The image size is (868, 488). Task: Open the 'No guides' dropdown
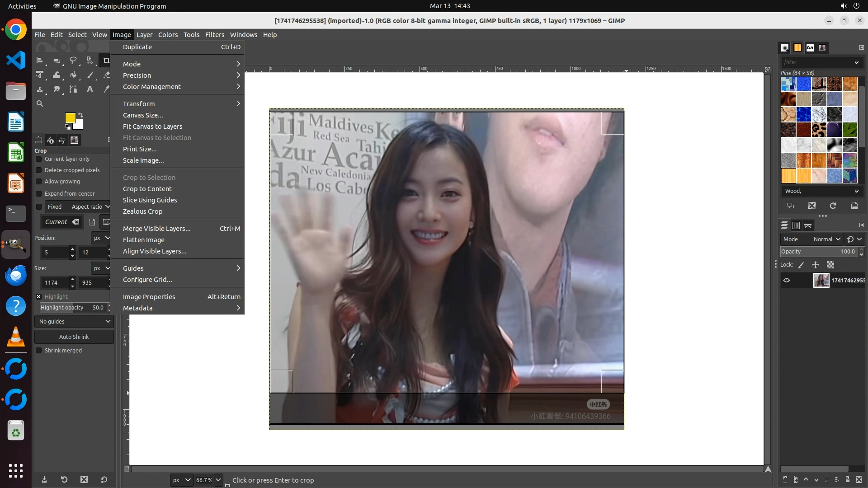(x=74, y=322)
